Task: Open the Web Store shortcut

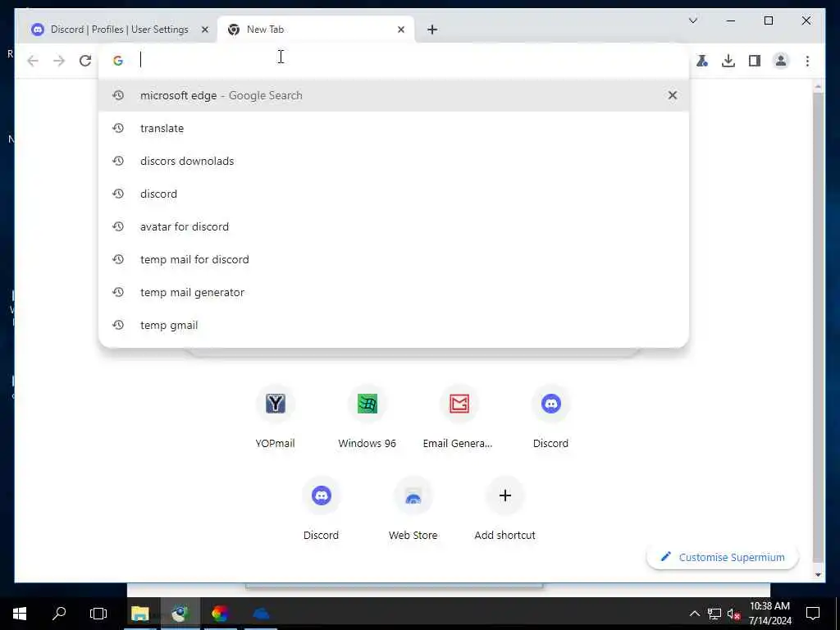Action: [x=413, y=509]
